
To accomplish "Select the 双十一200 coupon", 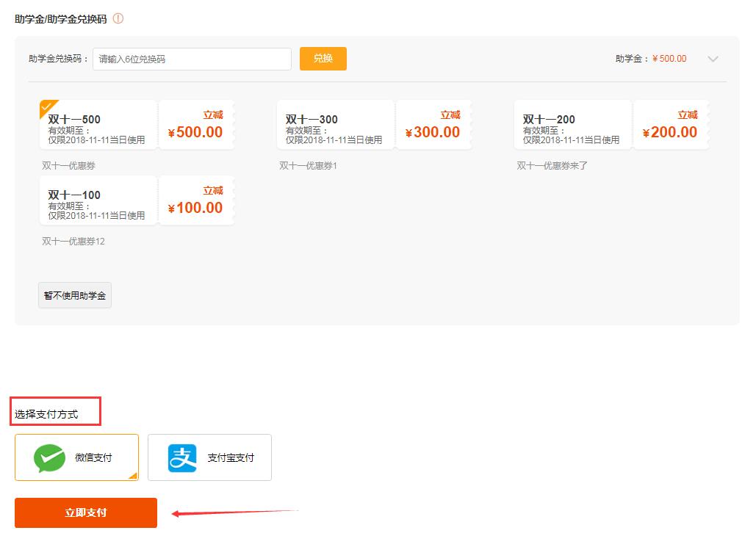I will click(572, 123).
